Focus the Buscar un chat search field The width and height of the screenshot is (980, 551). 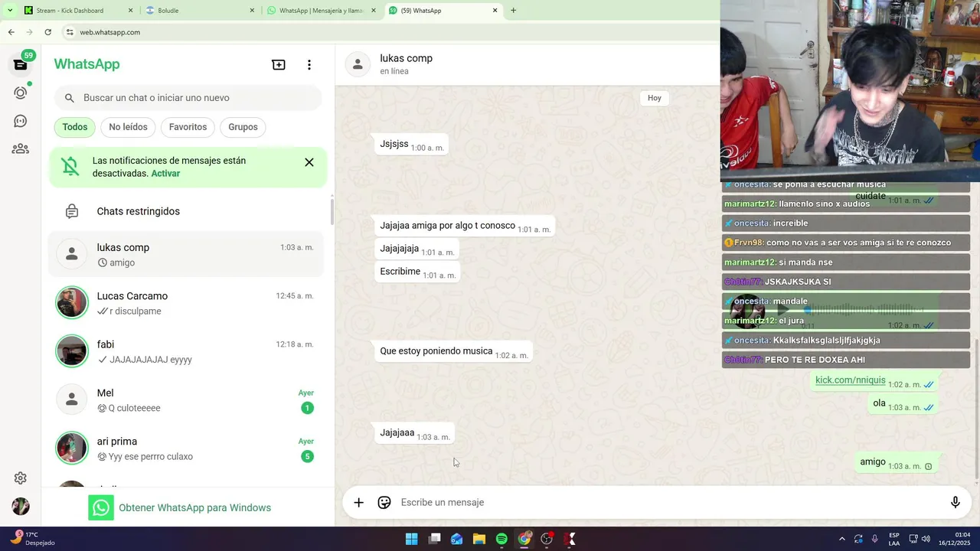point(188,98)
